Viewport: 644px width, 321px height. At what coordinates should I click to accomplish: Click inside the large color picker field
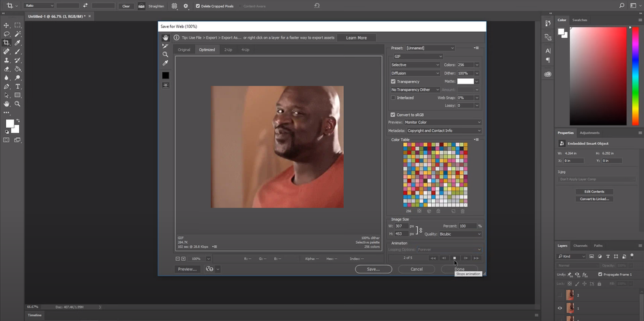pyautogui.click(x=598, y=76)
